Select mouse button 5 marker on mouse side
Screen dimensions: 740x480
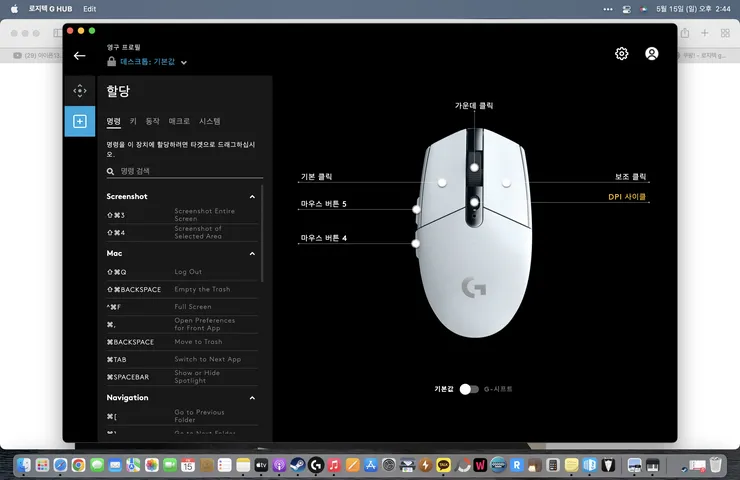pyautogui.click(x=416, y=209)
